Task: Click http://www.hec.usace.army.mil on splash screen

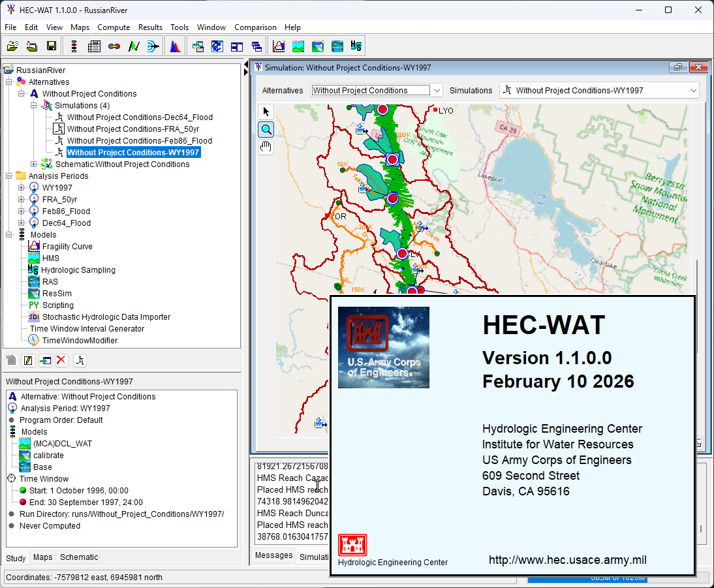Action: 567,560
